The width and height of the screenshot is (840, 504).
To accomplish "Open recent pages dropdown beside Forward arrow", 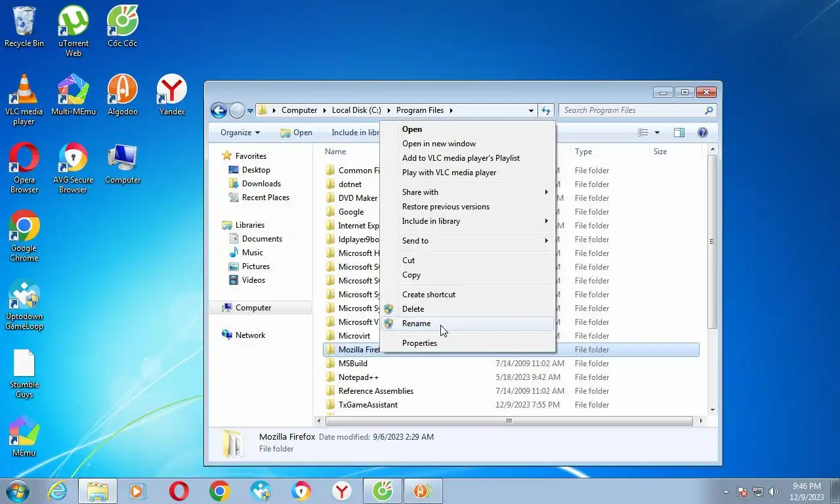I will click(250, 111).
